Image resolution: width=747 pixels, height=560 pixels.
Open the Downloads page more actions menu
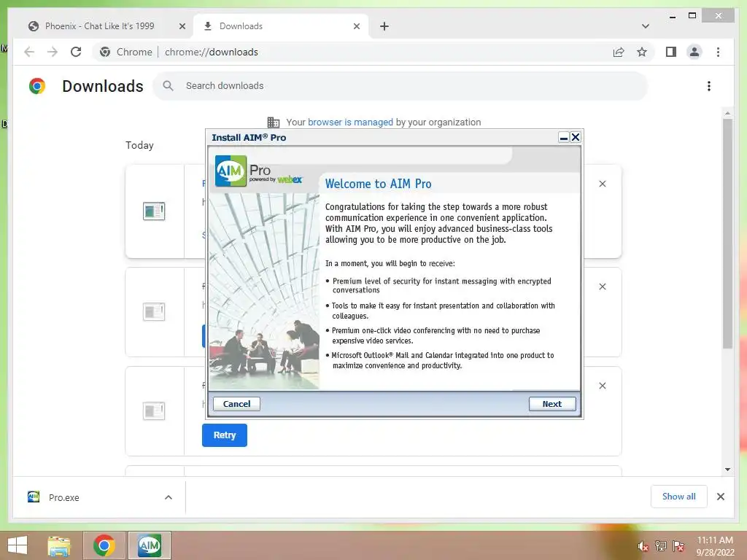(x=709, y=86)
